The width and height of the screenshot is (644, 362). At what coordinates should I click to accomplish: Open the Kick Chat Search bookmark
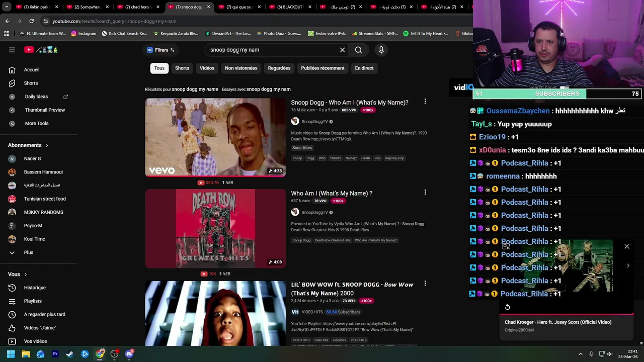coord(124,34)
